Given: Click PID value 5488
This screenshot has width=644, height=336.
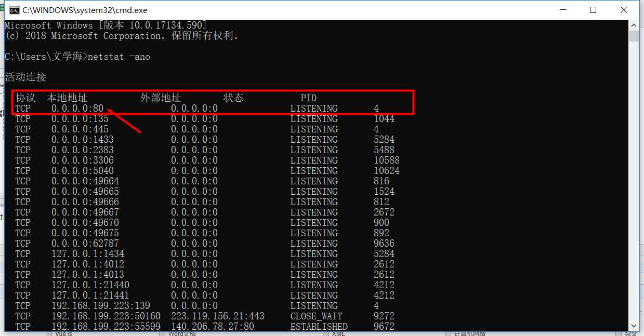Looking at the screenshot, I should pos(384,150).
